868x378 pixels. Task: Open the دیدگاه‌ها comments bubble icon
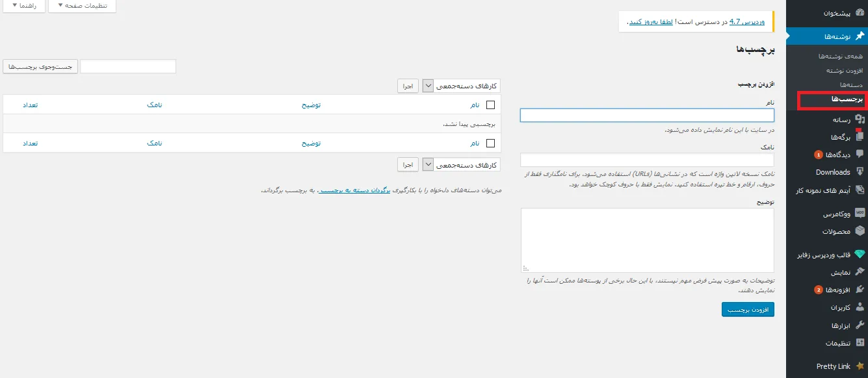pyautogui.click(x=860, y=155)
